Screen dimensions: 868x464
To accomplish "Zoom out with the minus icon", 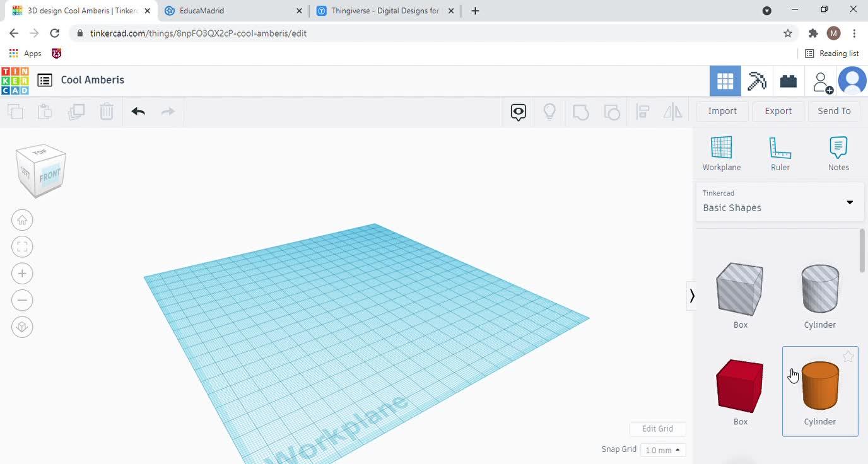I will click(x=22, y=300).
